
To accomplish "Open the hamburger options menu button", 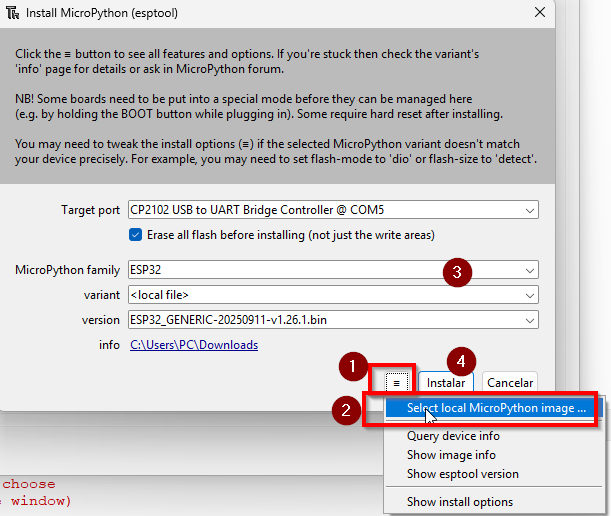I will pyautogui.click(x=397, y=382).
